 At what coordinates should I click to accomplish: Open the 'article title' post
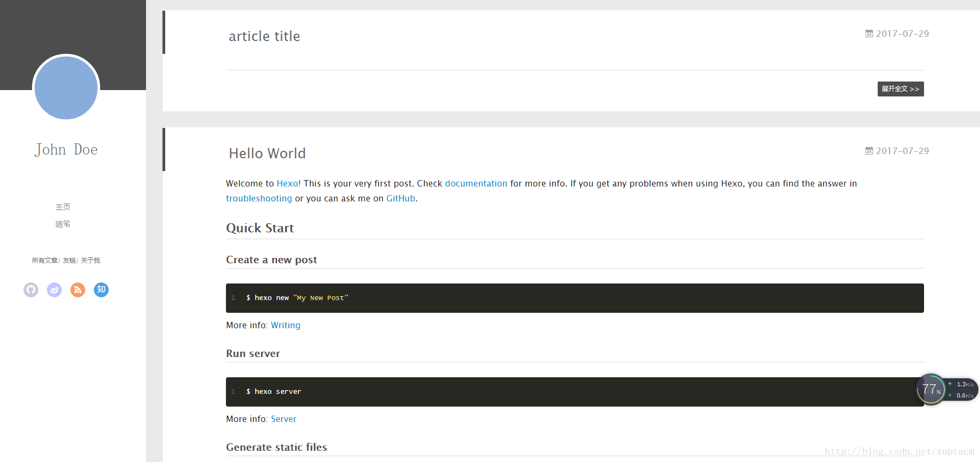pyautogui.click(x=264, y=36)
